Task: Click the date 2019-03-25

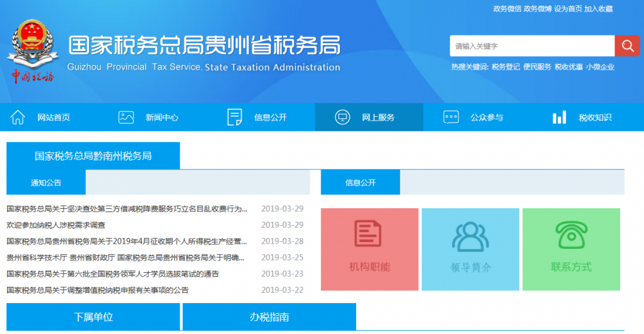Action: coord(282,258)
